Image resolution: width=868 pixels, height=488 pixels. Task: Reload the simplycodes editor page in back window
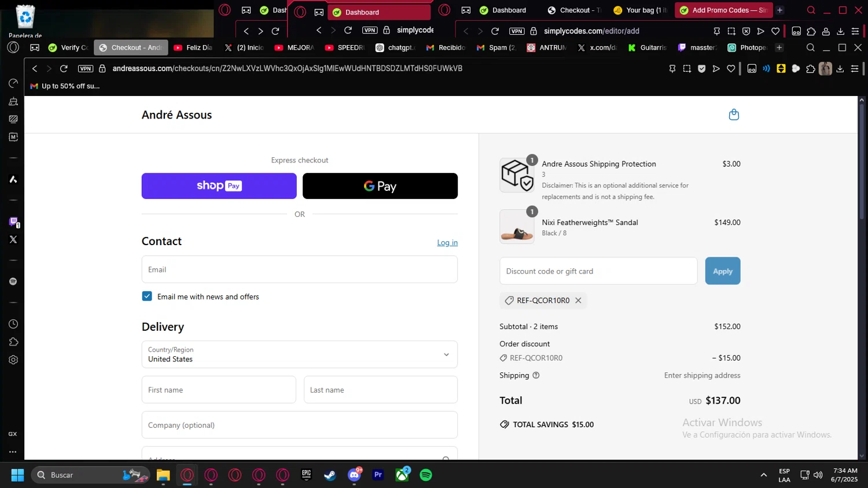pyautogui.click(x=495, y=31)
